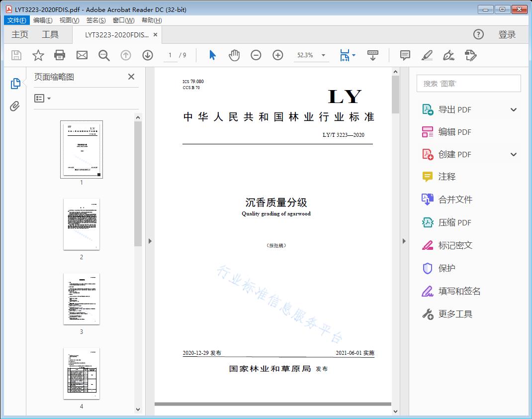
Task: Open the add comment note tool
Action: pyautogui.click(x=405, y=55)
